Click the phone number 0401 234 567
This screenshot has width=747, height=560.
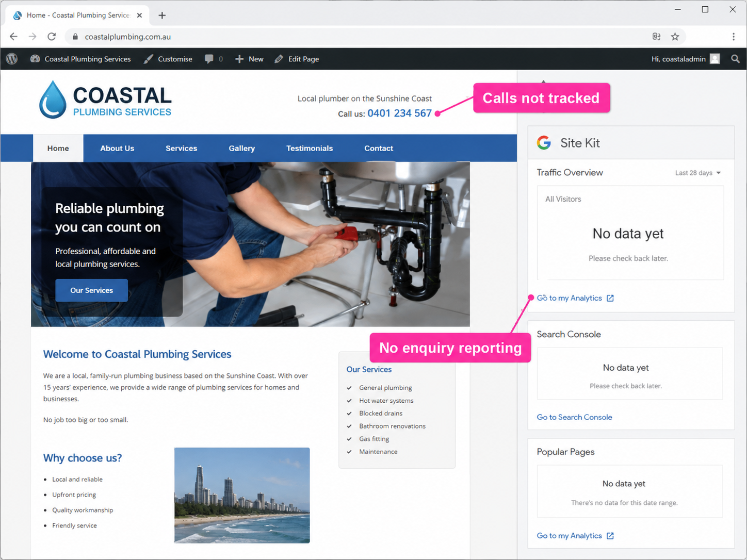point(399,113)
